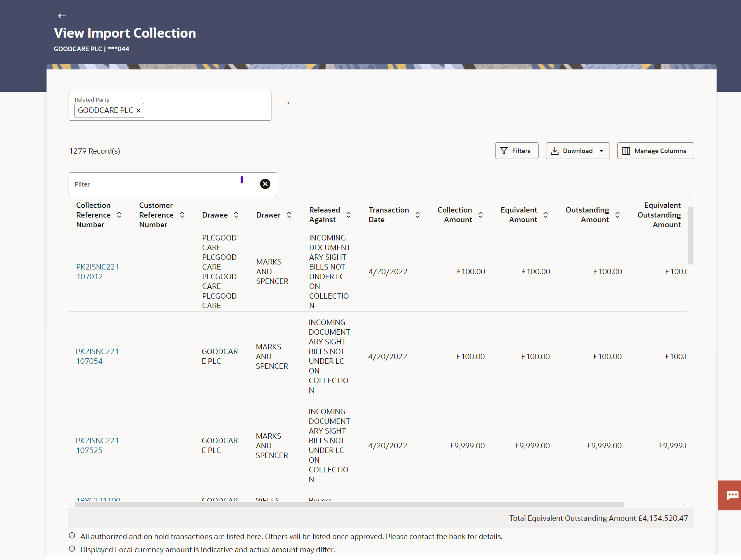Navigate back using the back arrow
741x560 pixels.
(x=62, y=16)
